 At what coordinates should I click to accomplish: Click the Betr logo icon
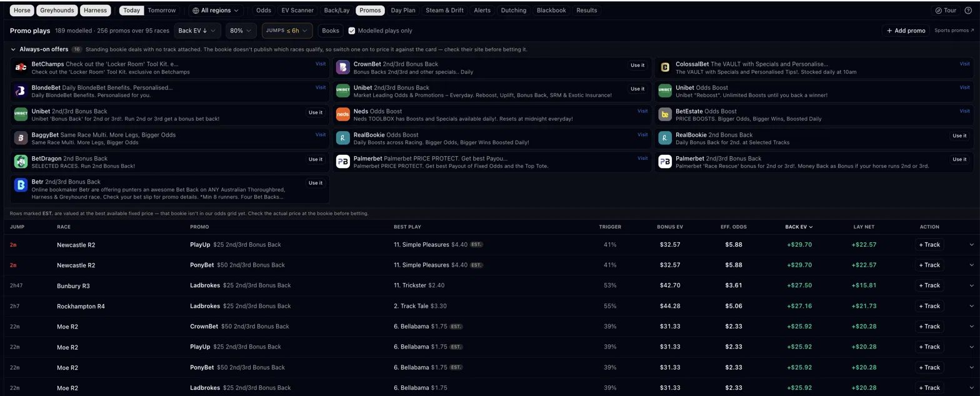tap(21, 185)
